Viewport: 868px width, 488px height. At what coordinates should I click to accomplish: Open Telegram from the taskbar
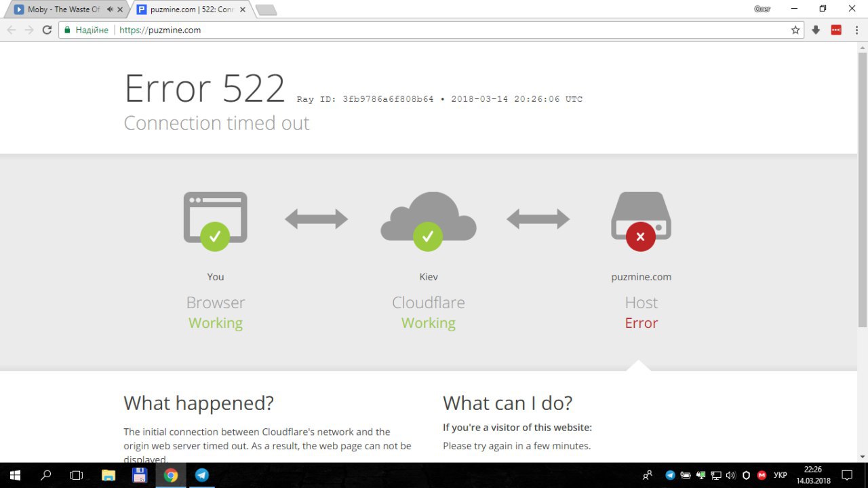click(202, 475)
